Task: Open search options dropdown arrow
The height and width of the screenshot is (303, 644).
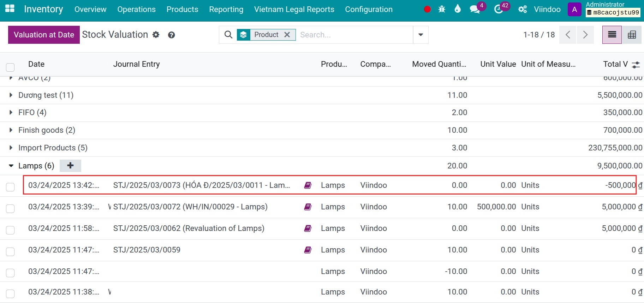Action: point(421,35)
